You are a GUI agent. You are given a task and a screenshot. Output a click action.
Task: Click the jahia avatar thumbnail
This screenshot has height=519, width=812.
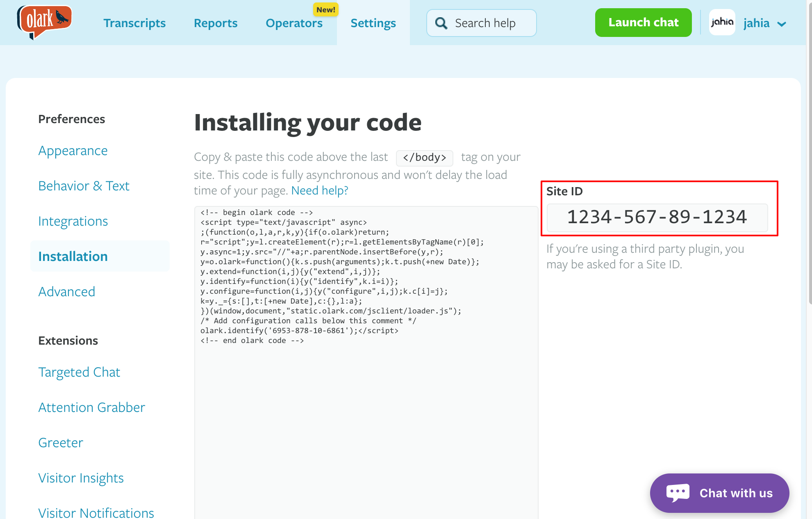tap(722, 23)
